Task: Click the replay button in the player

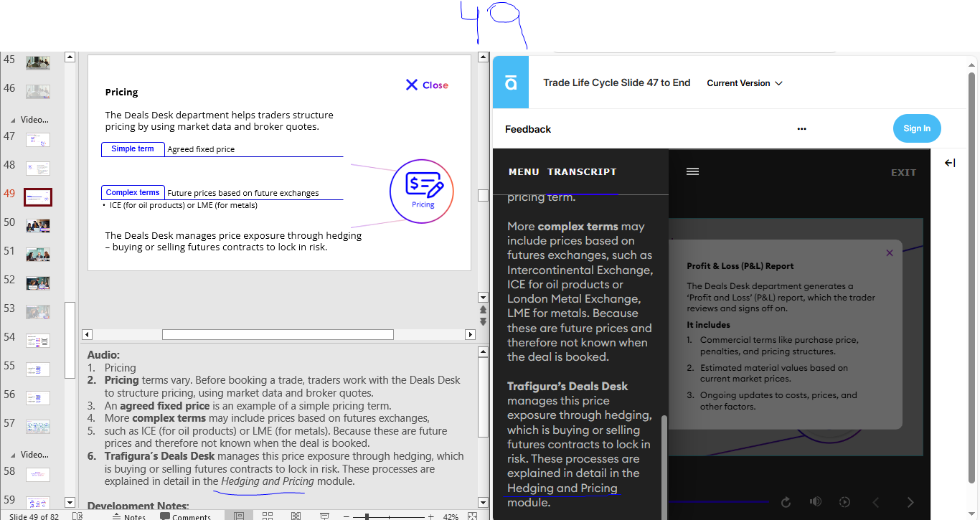Action: tap(786, 502)
